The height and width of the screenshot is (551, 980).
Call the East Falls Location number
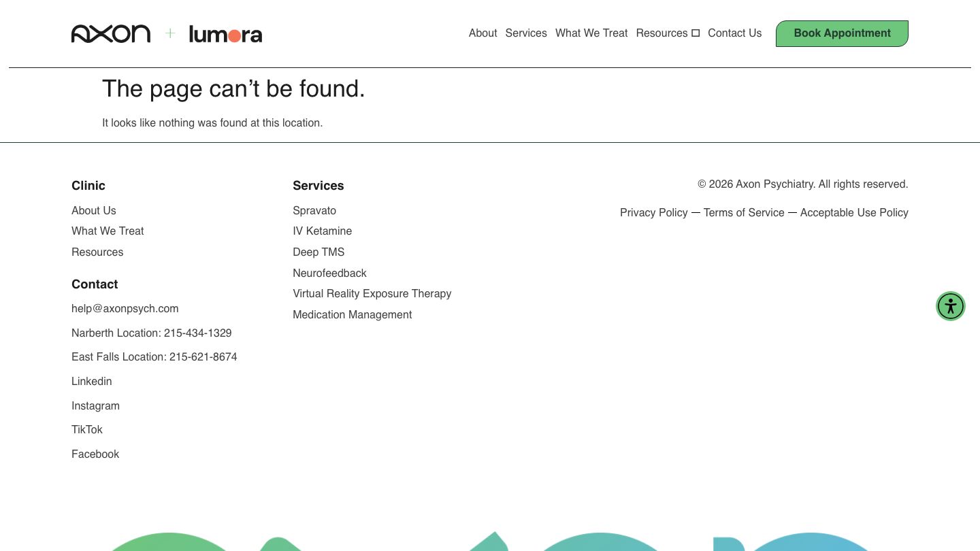[154, 357]
